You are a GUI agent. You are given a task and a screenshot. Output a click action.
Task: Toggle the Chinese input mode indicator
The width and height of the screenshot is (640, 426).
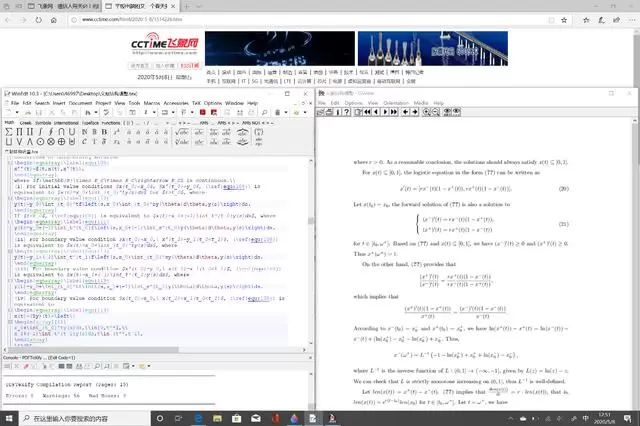[x=586, y=418]
